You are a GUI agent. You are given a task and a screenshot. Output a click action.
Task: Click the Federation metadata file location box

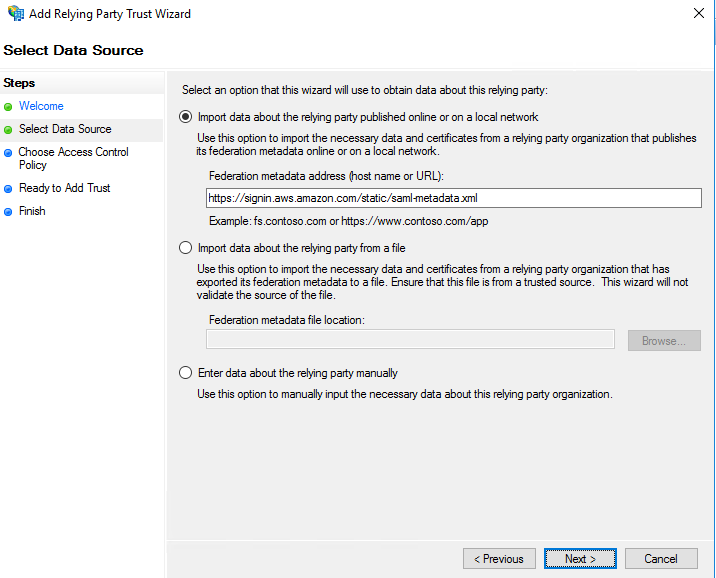tap(410, 340)
